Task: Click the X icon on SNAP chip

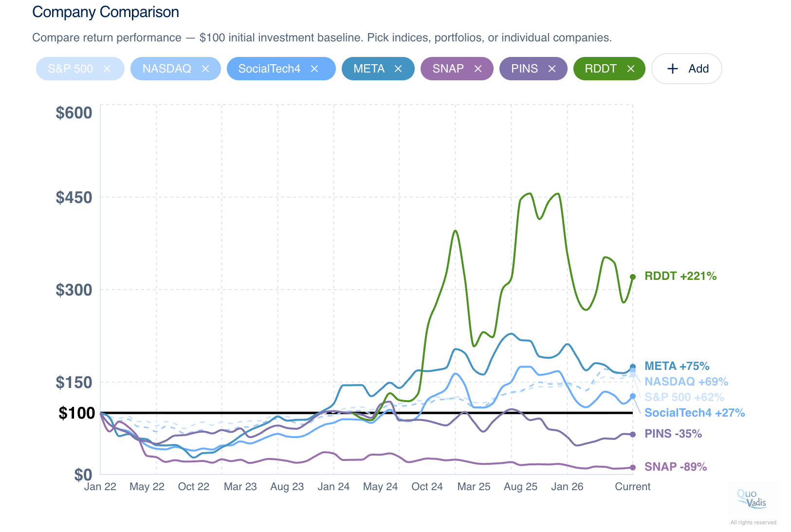Action: pos(478,69)
